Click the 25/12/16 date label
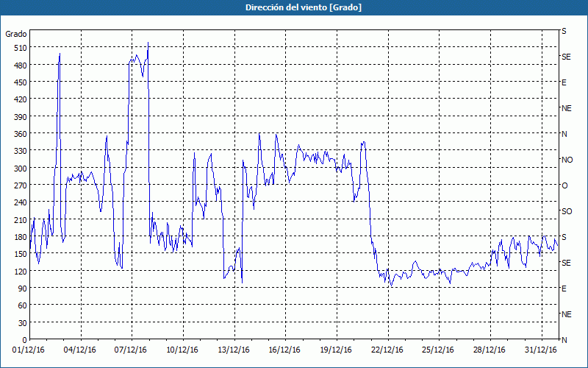This screenshot has height=368, width=588. [438, 350]
